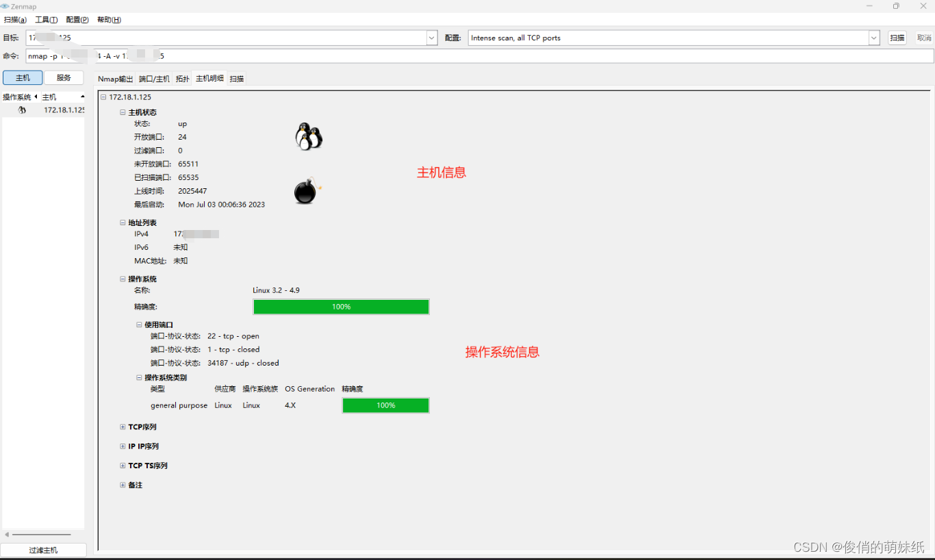The image size is (935, 560).
Task: Click the OS Generation value 4.X
Action: (x=290, y=405)
